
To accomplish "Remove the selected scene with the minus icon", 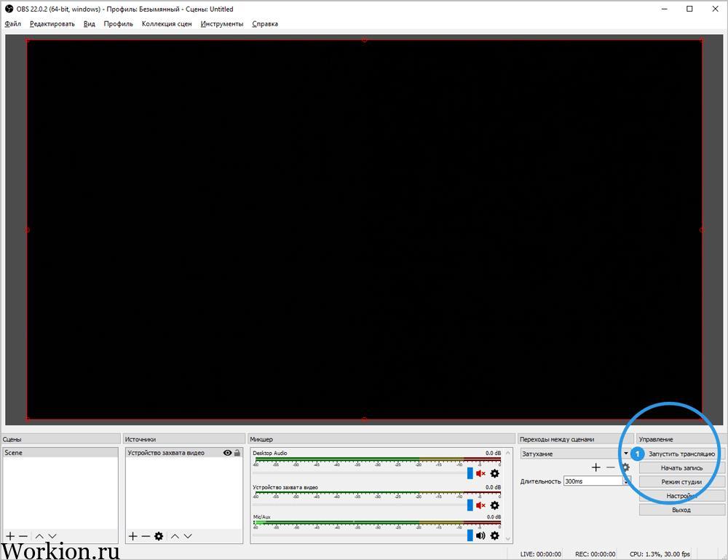I will pos(23,536).
